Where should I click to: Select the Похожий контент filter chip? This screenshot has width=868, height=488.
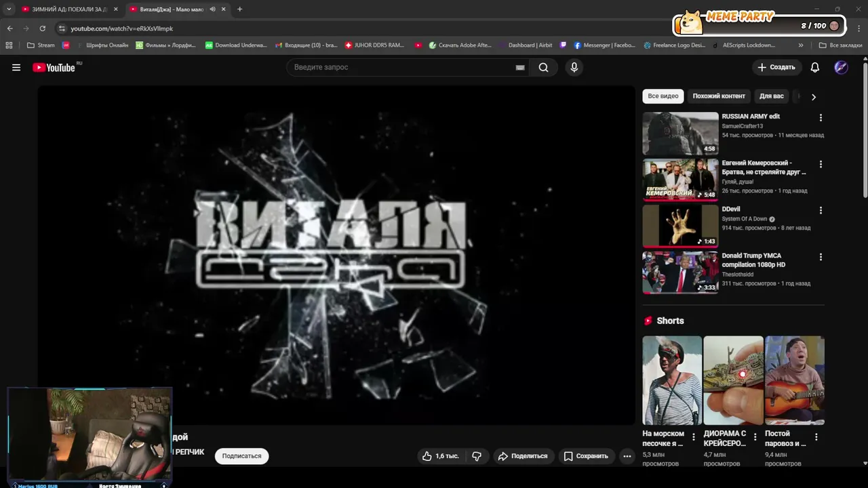pyautogui.click(x=719, y=96)
